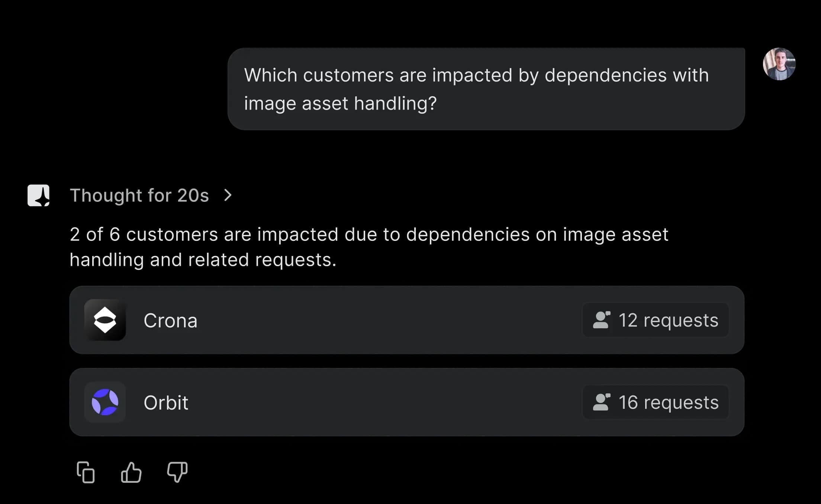Click the person icon in Orbit's requests badge

(602, 403)
